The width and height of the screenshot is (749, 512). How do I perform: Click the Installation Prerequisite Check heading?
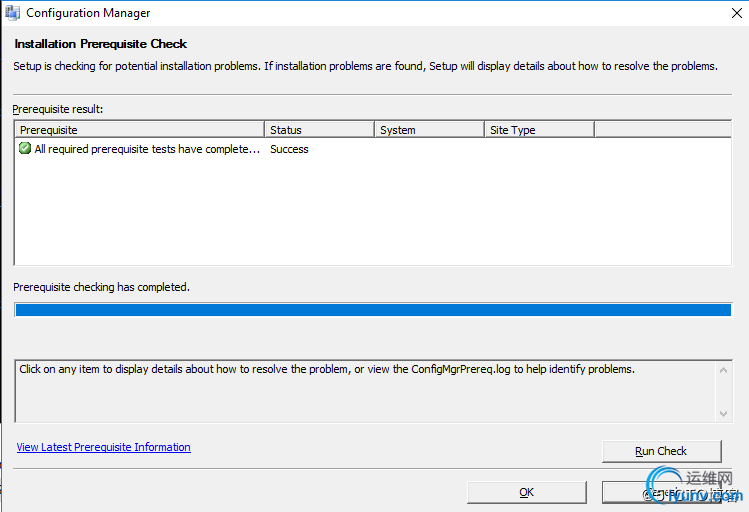(100, 44)
